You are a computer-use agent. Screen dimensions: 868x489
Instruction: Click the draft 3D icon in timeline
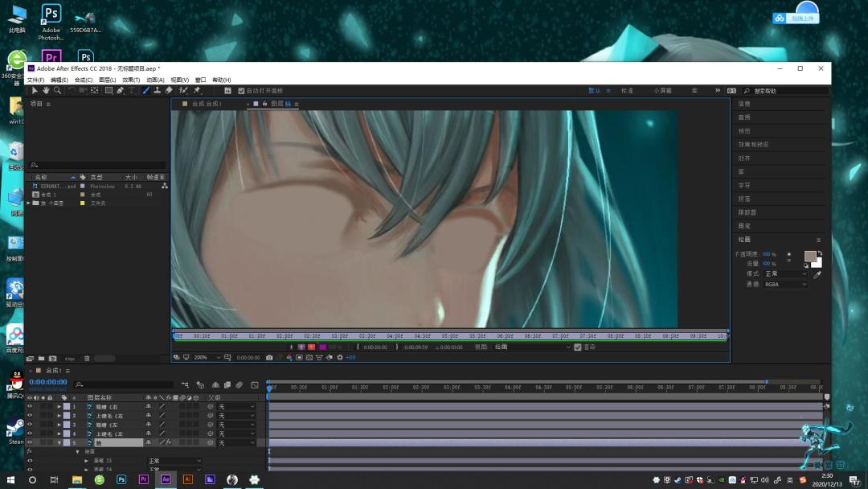click(x=200, y=384)
